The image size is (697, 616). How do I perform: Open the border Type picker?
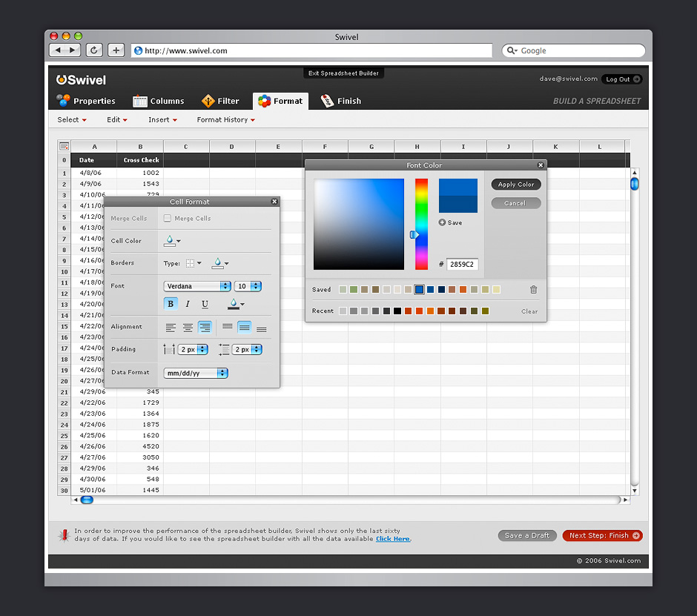tap(193, 263)
